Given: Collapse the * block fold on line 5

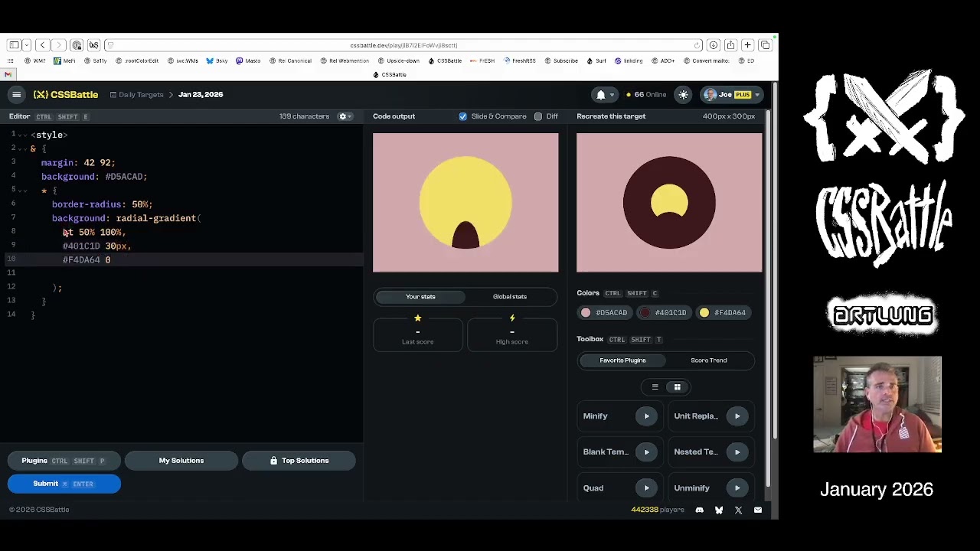Looking at the screenshot, I should (x=24, y=191).
